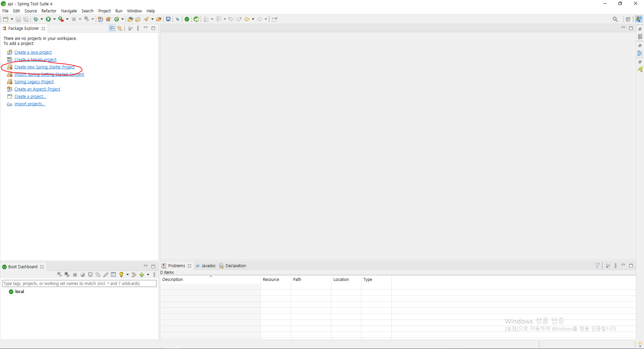Open Boot Dashboard lightbulb dropdown arrow

[x=127, y=275]
